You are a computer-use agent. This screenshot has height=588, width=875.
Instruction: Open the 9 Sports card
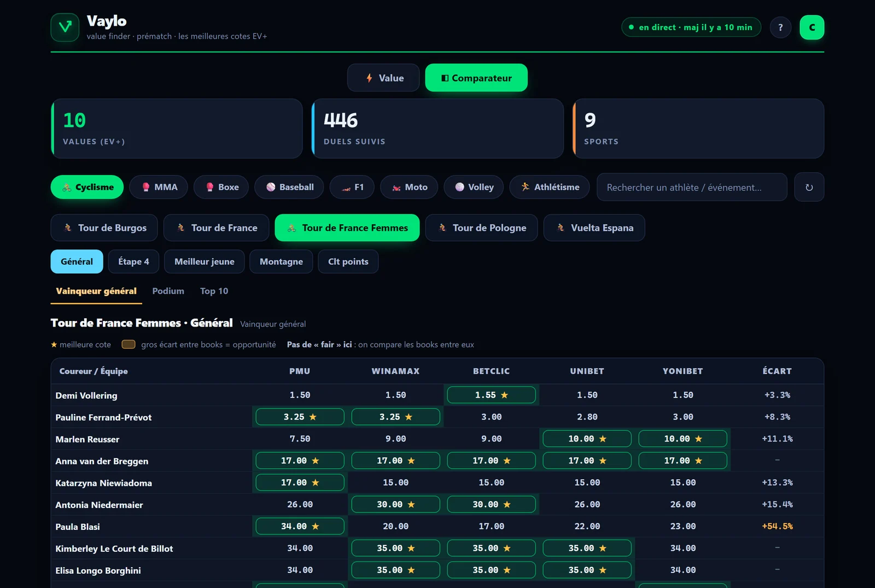698,129
